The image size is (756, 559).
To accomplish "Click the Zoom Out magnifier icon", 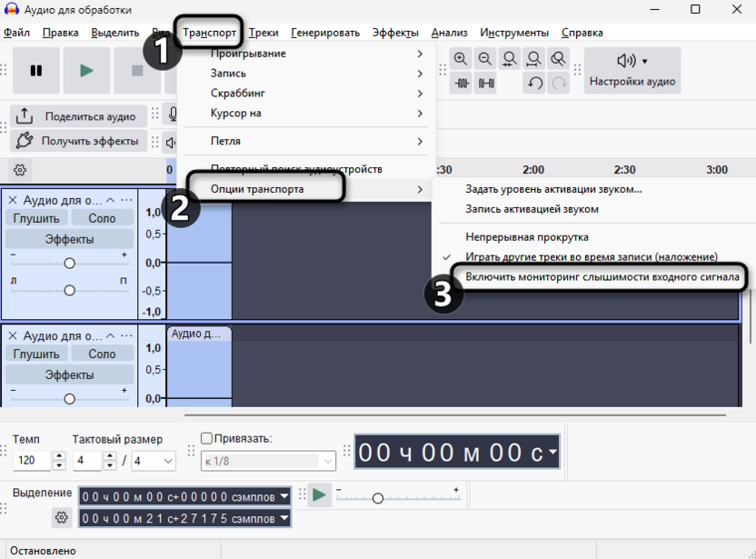I will tap(485, 59).
